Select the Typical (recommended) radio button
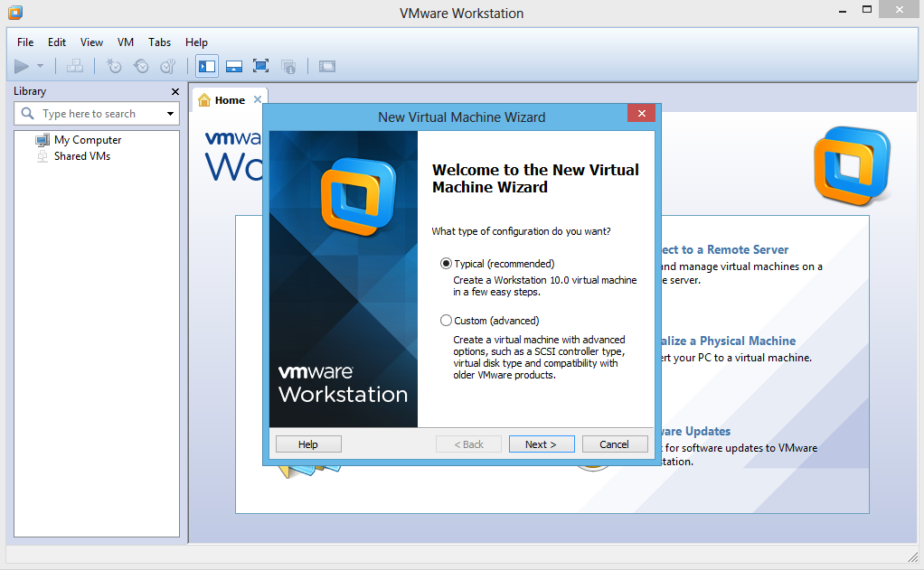The height and width of the screenshot is (570, 924). [x=446, y=264]
